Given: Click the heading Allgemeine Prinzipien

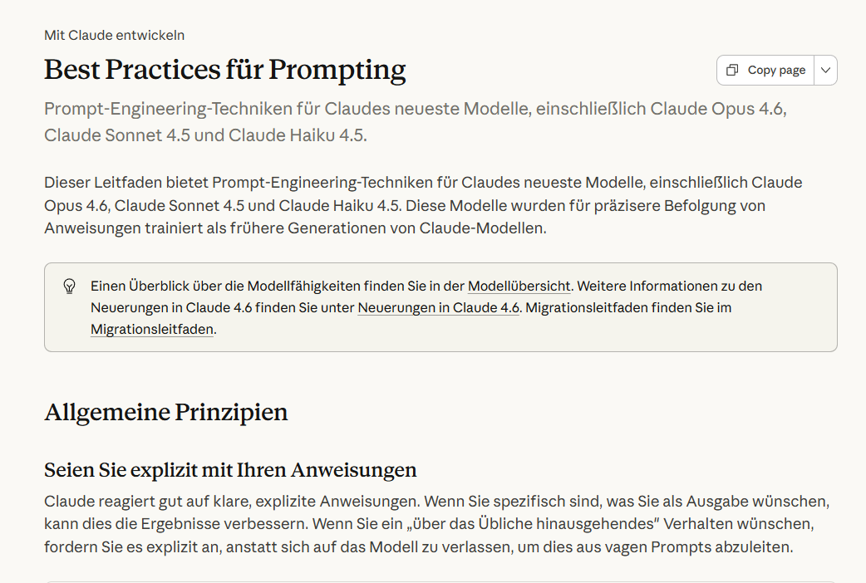Looking at the screenshot, I should (165, 412).
